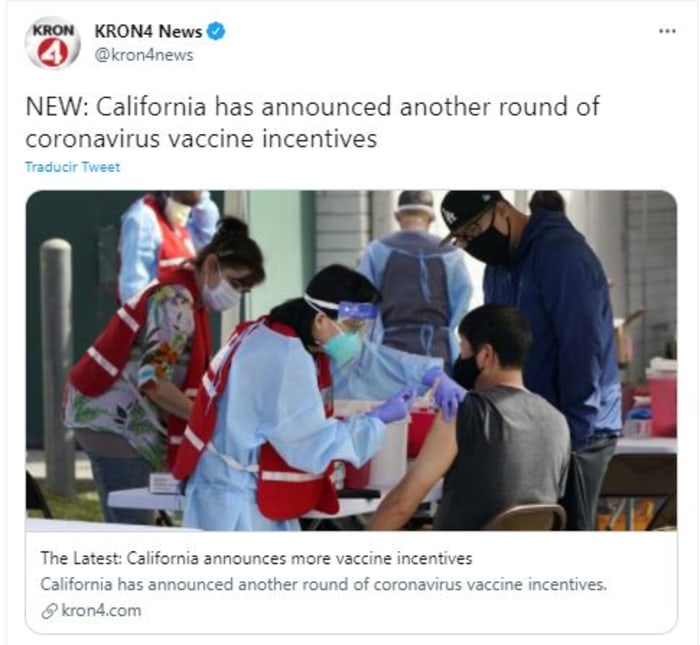Click the card description about vaccine incentives
The width and height of the screenshot is (700, 645).
324,584
